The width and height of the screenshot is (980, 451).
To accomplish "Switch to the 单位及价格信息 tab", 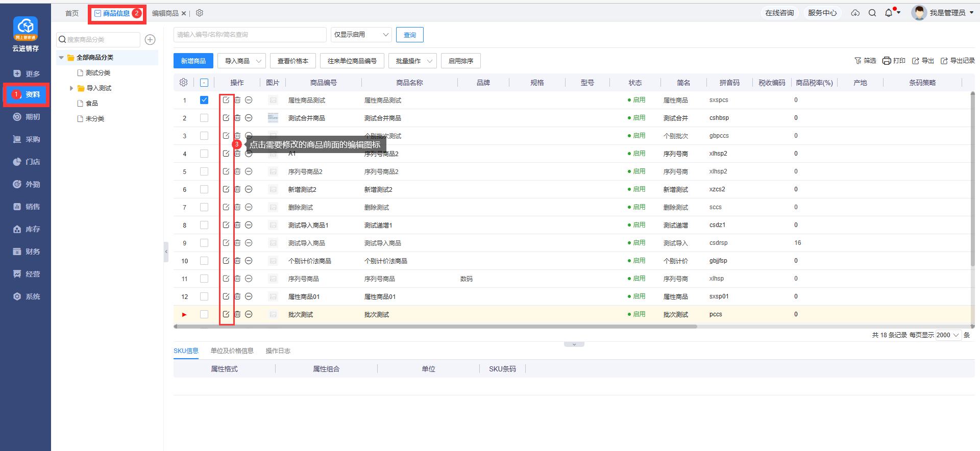I will [232, 350].
